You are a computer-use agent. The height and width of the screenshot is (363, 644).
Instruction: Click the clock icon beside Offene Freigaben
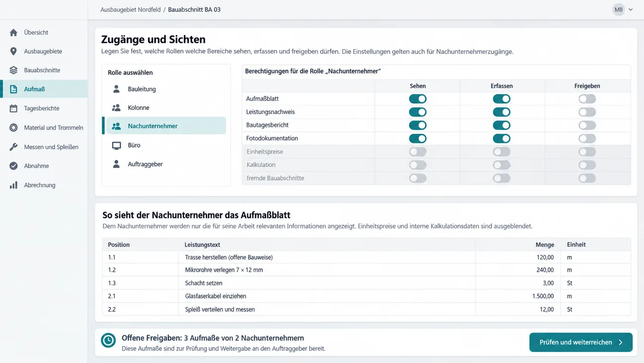[108, 340]
